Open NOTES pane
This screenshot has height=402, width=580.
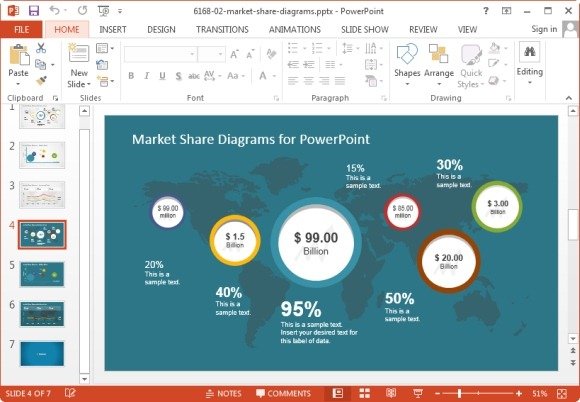click(x=224, y=393)
